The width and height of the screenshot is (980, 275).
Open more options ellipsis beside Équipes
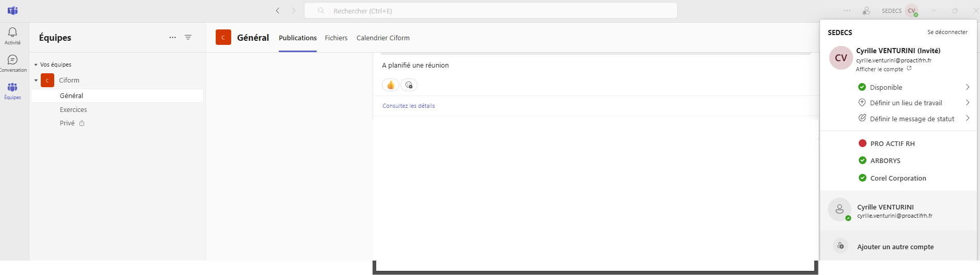tap(172, 37)
